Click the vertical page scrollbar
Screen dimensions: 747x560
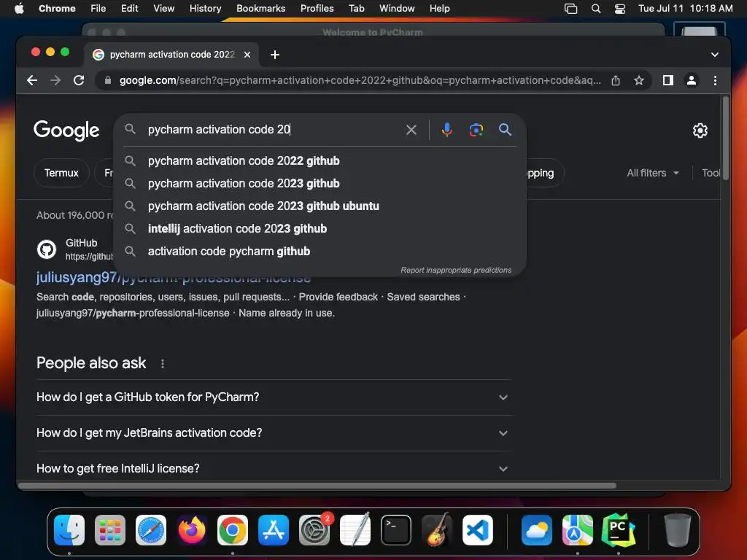click(x=726, y=138)
